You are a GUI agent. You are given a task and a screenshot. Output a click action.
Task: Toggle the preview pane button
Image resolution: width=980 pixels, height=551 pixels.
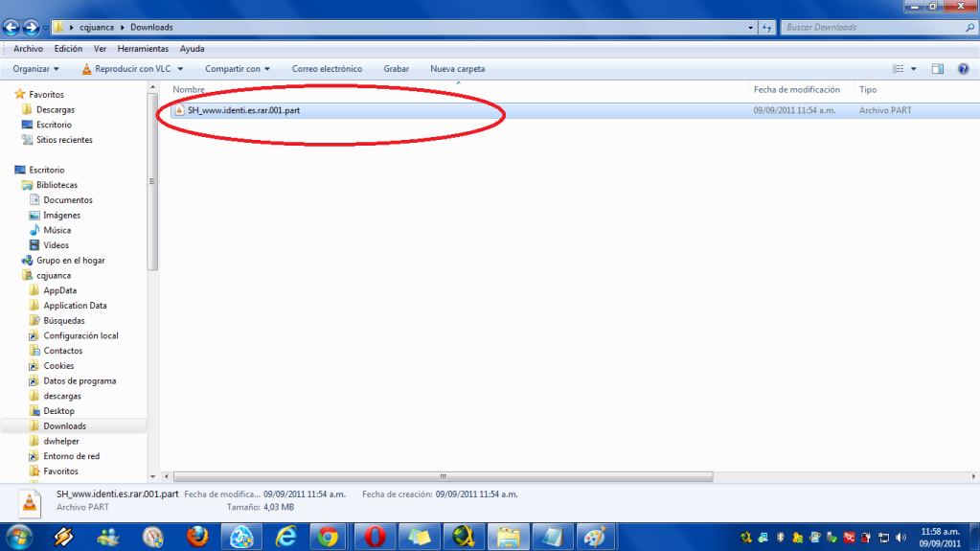click(x=938, y=69)
